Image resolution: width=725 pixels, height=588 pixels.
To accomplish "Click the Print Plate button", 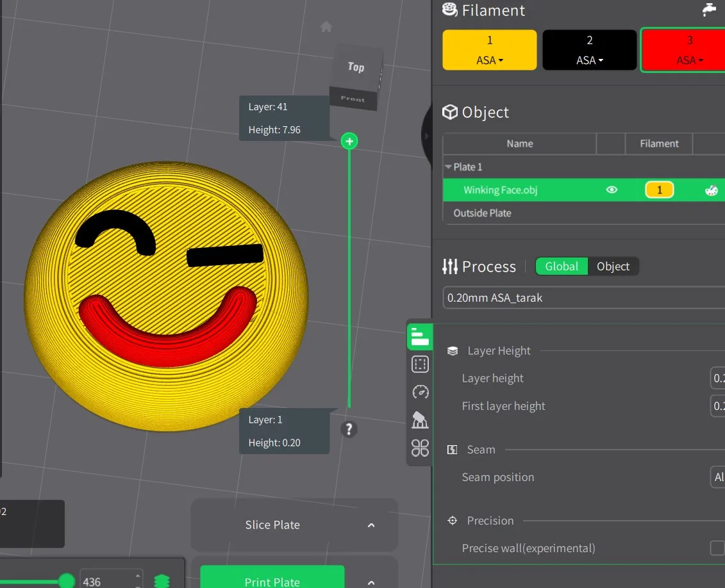I will [272, 581].
